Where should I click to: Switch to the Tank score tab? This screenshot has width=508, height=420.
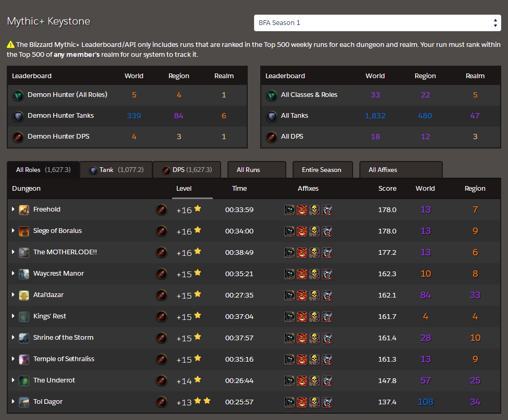116,170
